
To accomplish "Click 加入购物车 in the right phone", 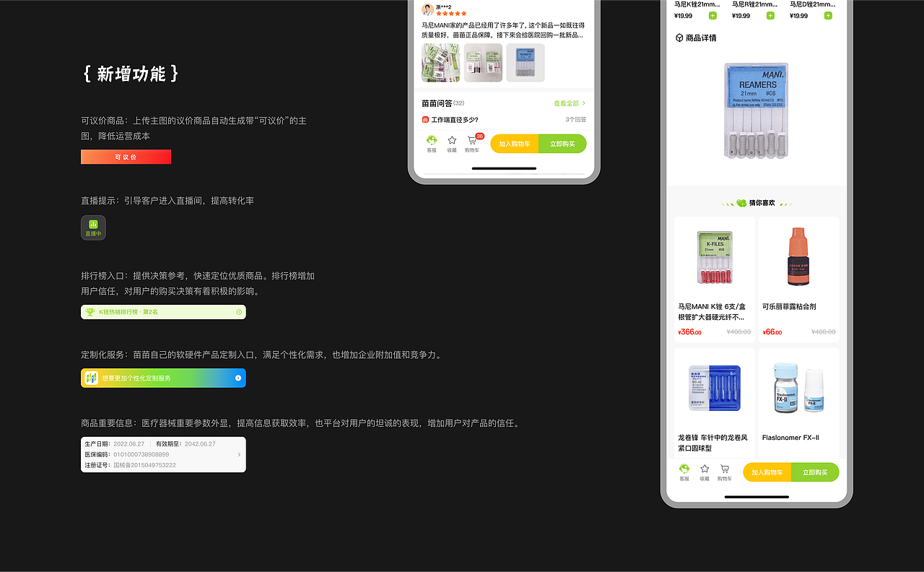I will point(767,472).
